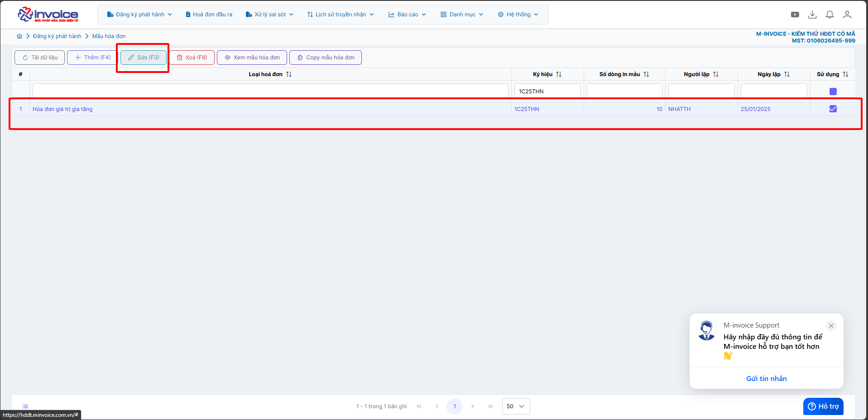
Task: Go to next page arrow
Action: pos(472,406)
